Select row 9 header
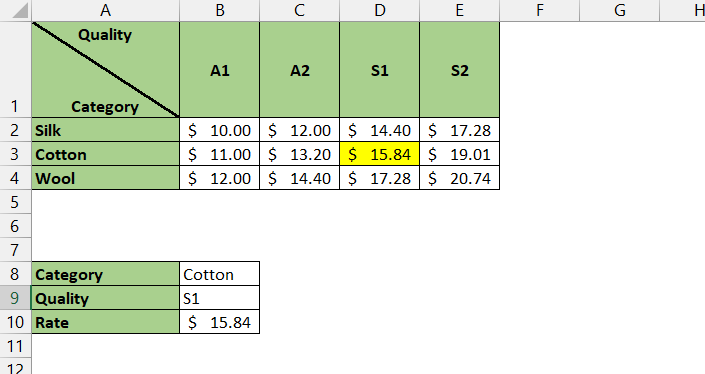 [x=16, y=298]
